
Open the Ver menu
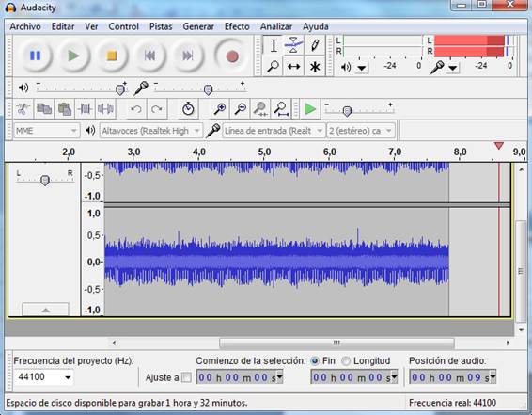click(91, 26)
